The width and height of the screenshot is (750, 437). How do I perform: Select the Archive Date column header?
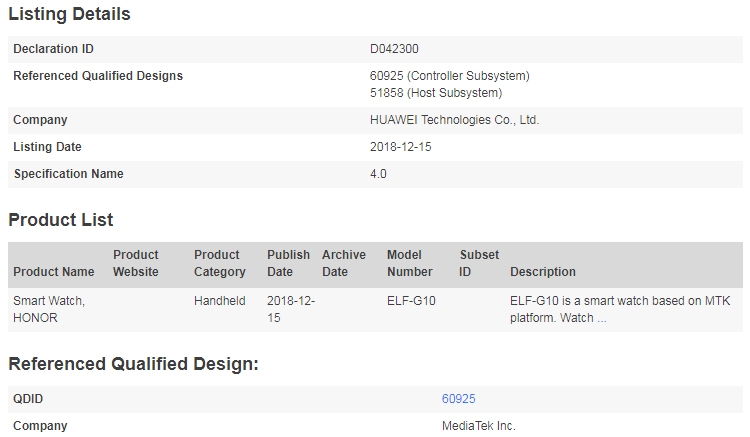[x=344, y=263]
